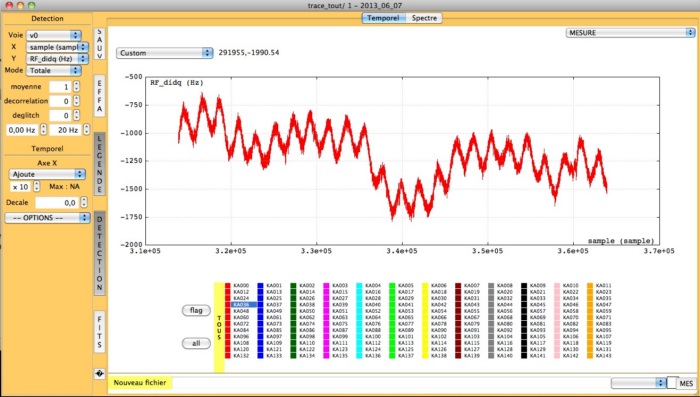Click the blue swatch next to KA001
This screenshot has width=700, height=397.
pyautogui.click(x=260, y=285)
